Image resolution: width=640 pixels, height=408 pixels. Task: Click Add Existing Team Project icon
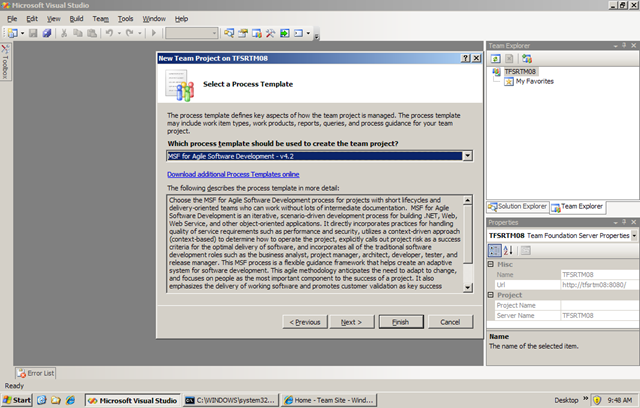tap(527, 59)
